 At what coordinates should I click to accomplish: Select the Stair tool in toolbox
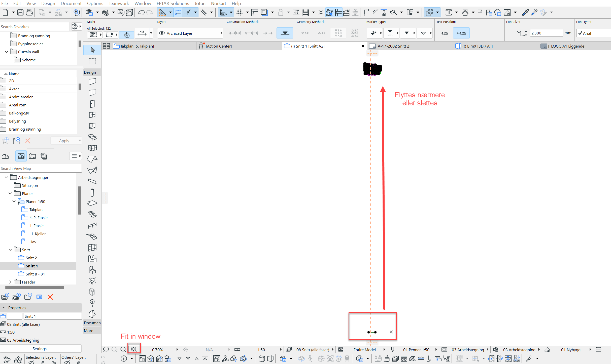(x=92, y=214)
